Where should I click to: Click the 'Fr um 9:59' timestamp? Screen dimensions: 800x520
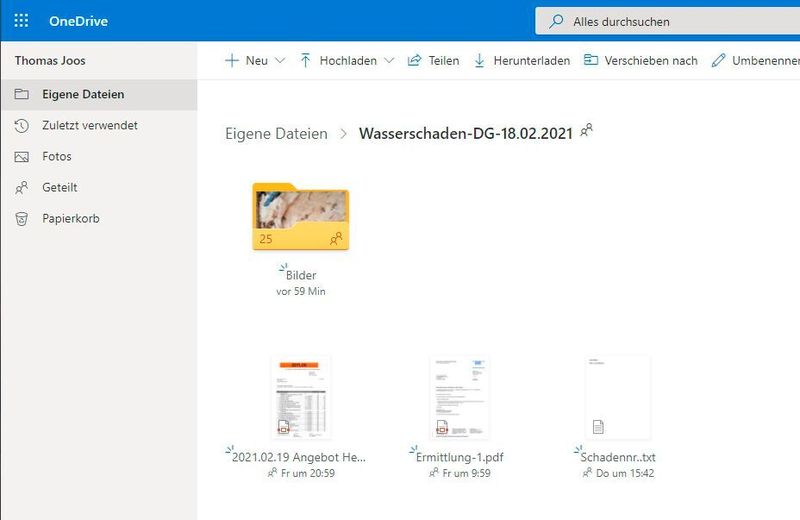(466, 474)
